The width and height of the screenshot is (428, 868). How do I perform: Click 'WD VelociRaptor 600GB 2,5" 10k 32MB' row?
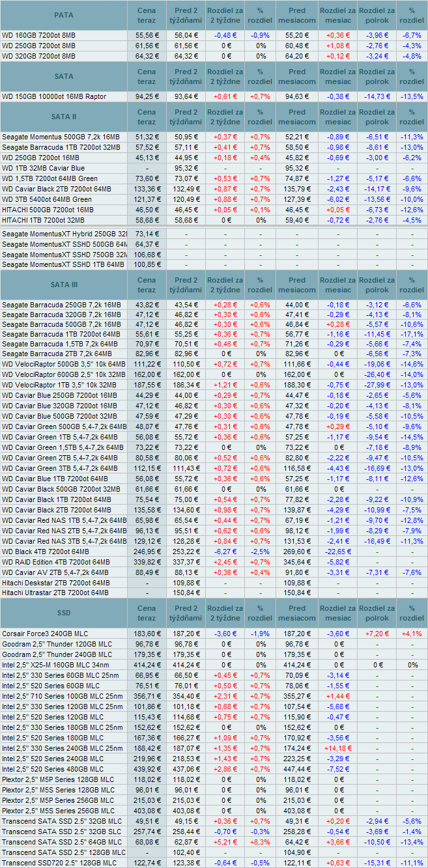click(x=214, y=375)
